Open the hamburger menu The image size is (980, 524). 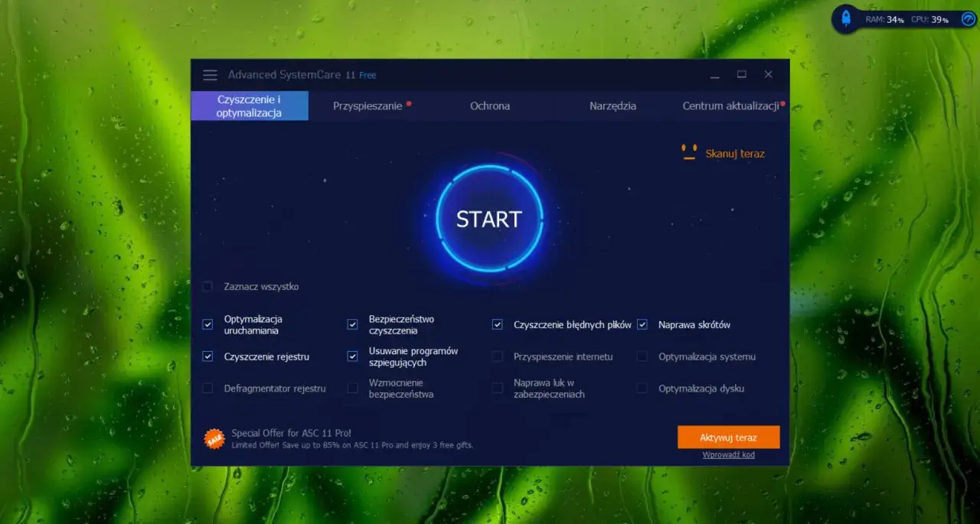[x=209, y=74]
